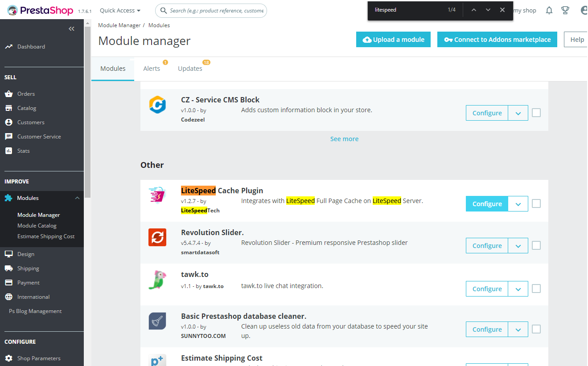
Task: Open Ps Blog Management in sidebar
Action: (x=35, y=311)
